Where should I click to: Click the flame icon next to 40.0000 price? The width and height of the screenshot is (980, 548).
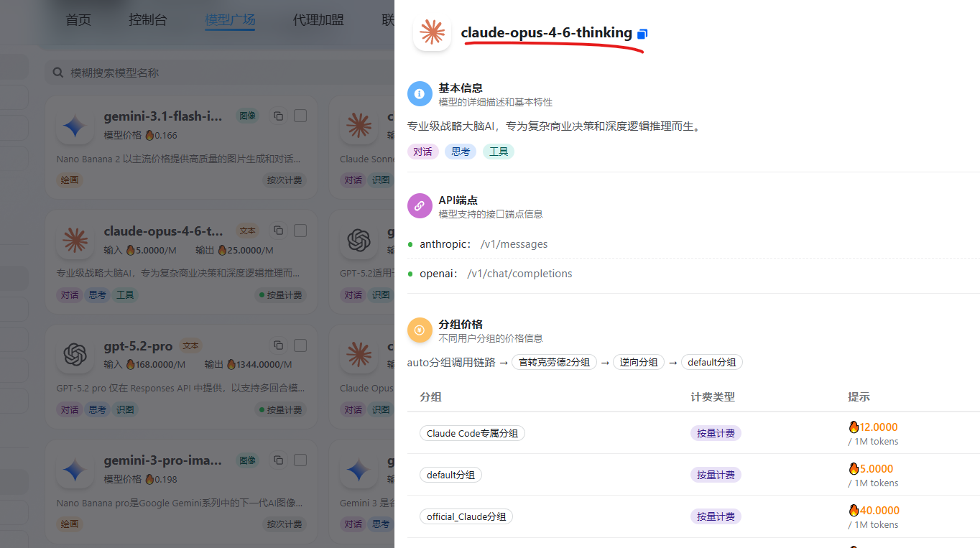[x=854, y=510]
